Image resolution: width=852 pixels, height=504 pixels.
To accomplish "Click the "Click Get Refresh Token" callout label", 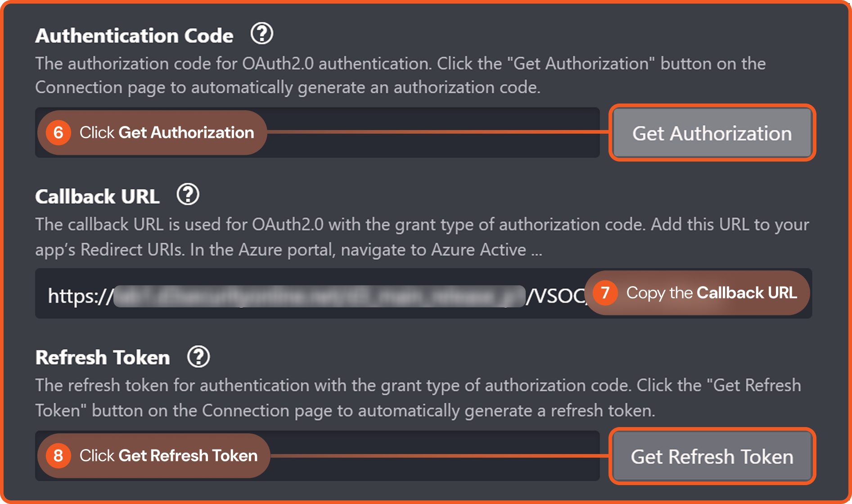I will click(x=168, y=455).
